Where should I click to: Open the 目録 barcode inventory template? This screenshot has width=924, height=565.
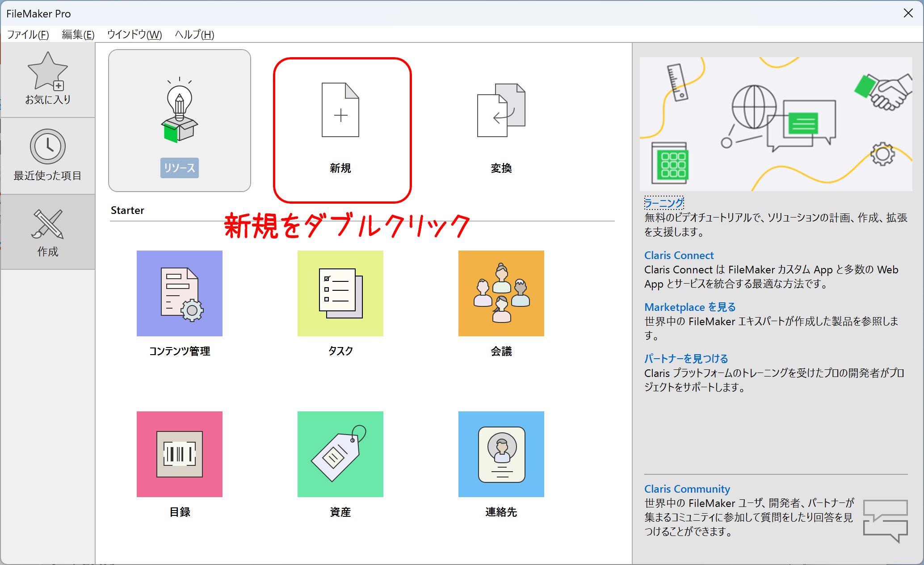pos(179,454)
